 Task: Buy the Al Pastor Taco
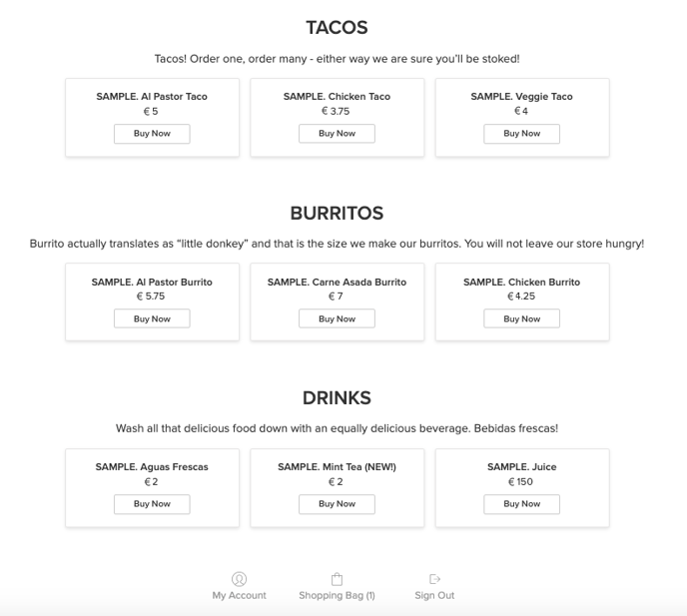152,134
